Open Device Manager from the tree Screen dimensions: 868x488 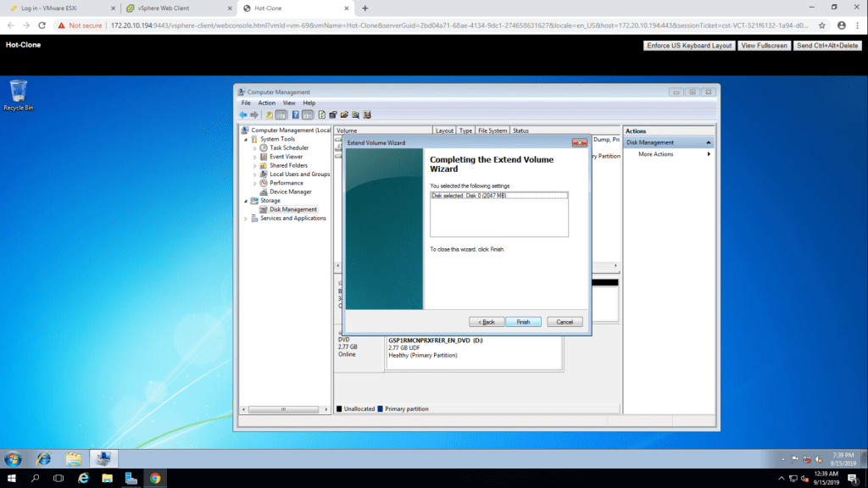(x=291, y=191)
